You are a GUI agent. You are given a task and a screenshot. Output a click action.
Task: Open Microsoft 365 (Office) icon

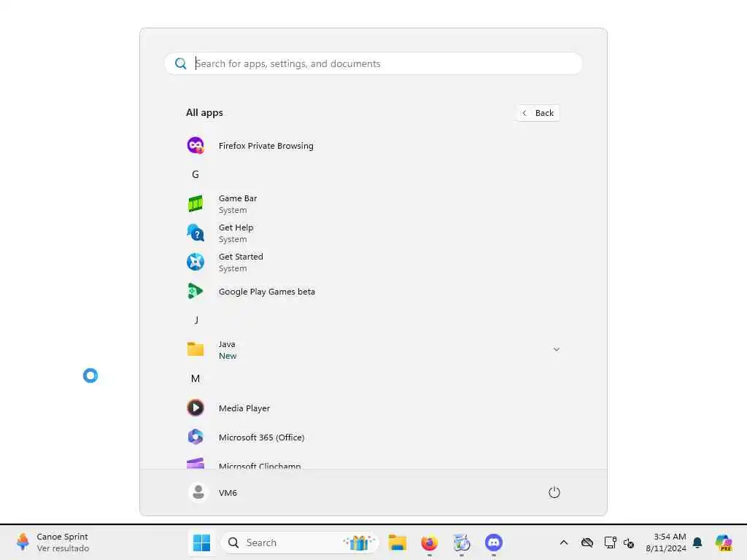tap(196, 437)
